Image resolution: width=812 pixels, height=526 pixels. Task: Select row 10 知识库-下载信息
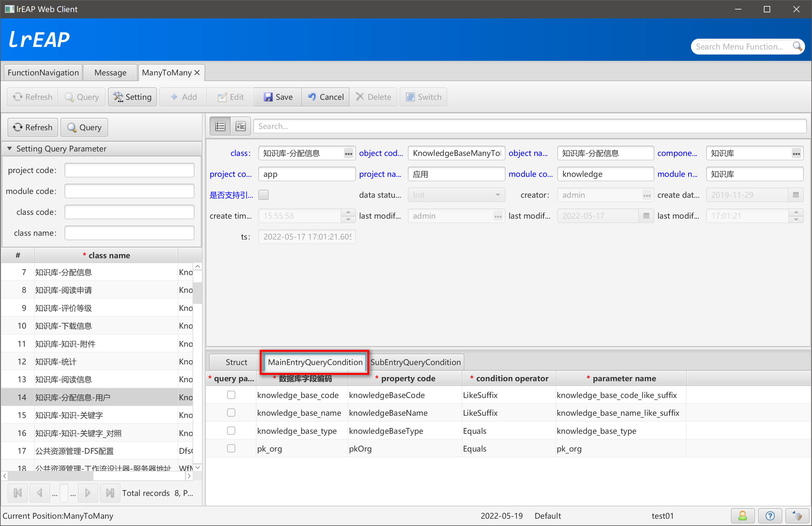tap(97, 326)
